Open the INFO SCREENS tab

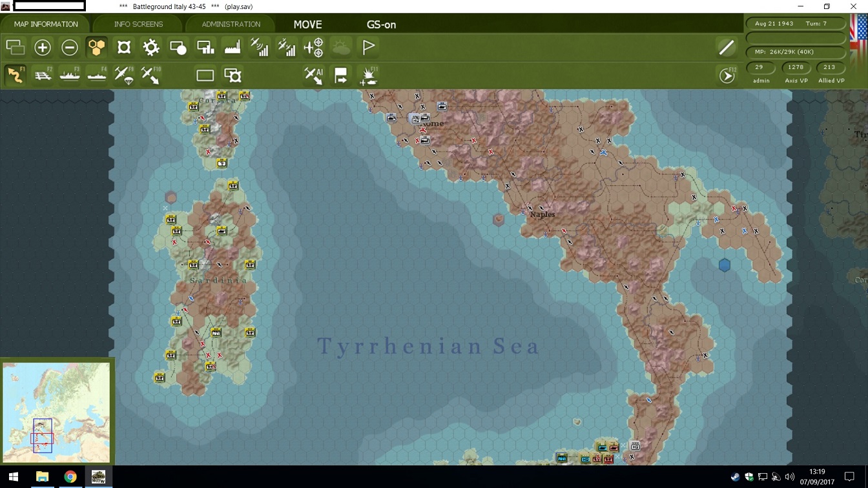[138, 24]
